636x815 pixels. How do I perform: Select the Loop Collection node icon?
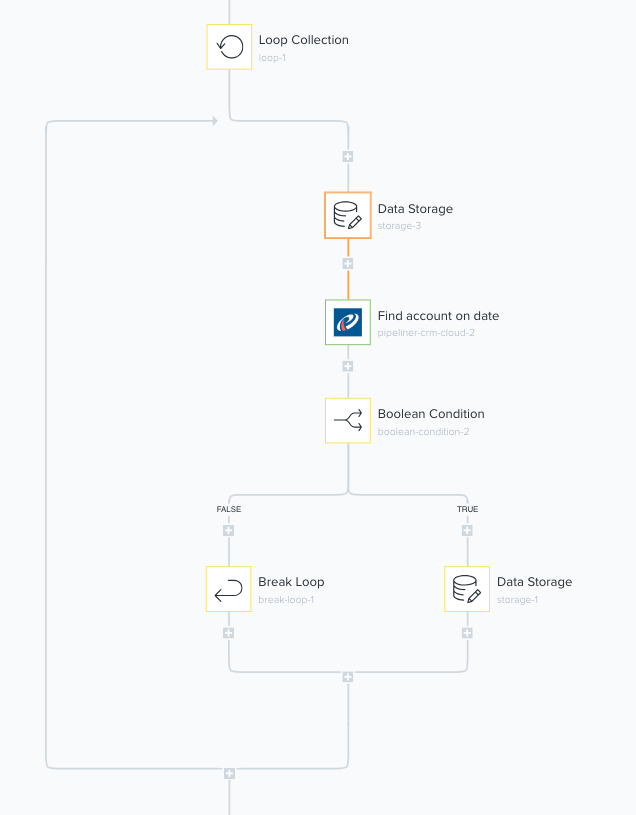[x=229, y=47]
